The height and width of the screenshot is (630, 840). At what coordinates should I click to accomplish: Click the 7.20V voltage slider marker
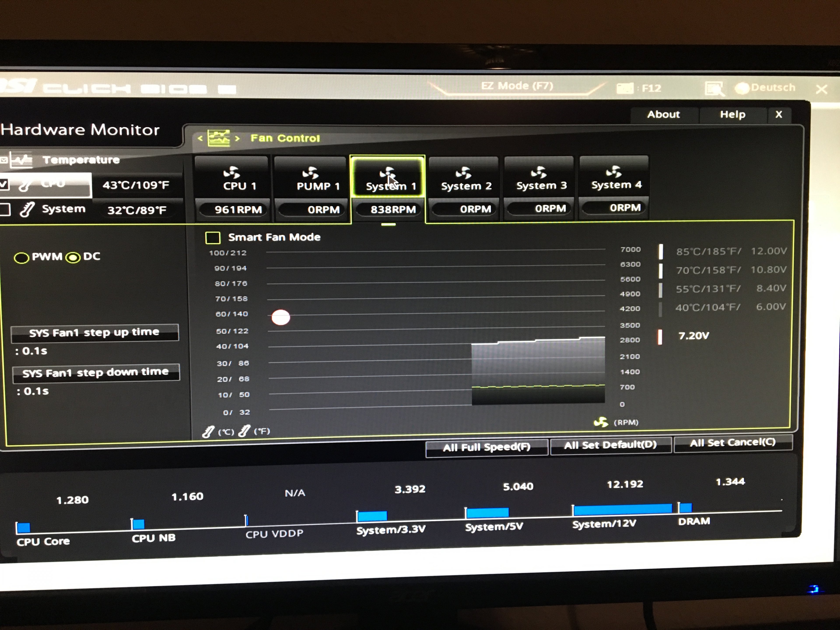coord(660,337)
